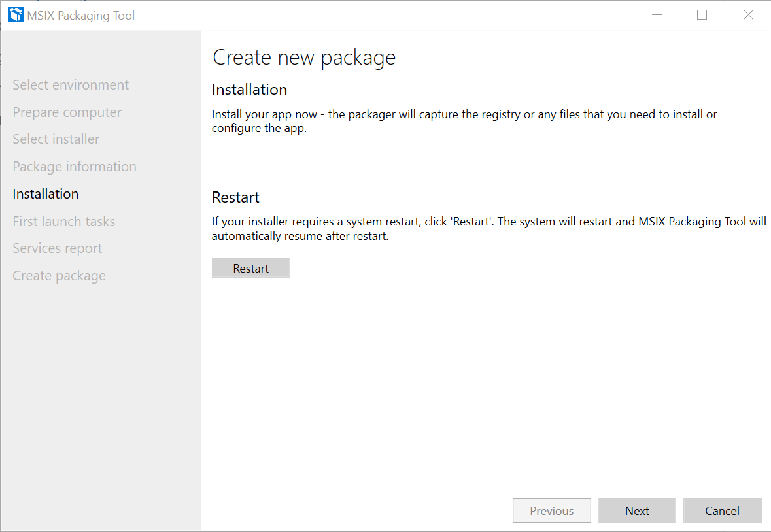Select the Installation step
This screenshot has height=532, width=771.
pos(45,193)
